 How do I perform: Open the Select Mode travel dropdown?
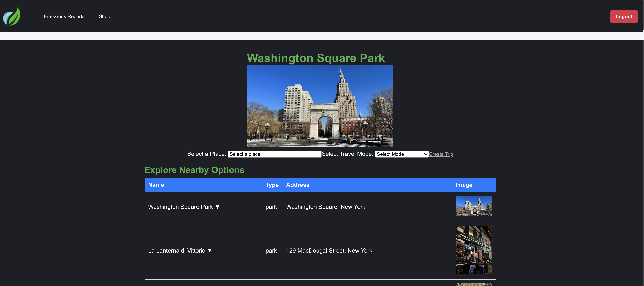[402, 154]
